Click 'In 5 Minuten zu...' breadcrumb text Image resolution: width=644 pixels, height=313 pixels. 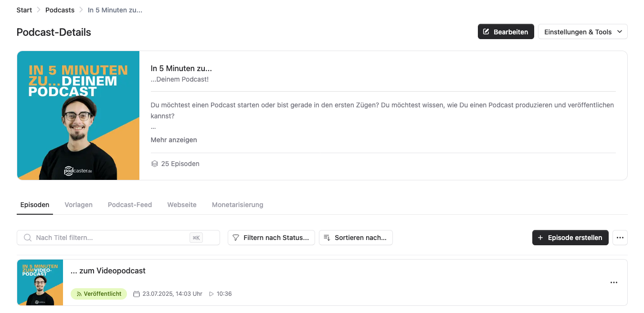(x=115, y=10)
